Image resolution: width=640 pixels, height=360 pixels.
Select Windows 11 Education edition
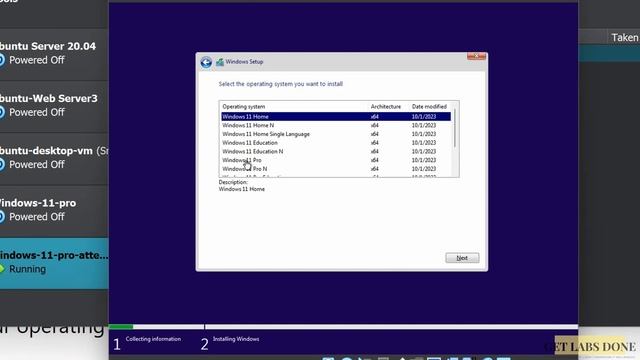pyautogui.click(x=336, y=143)
